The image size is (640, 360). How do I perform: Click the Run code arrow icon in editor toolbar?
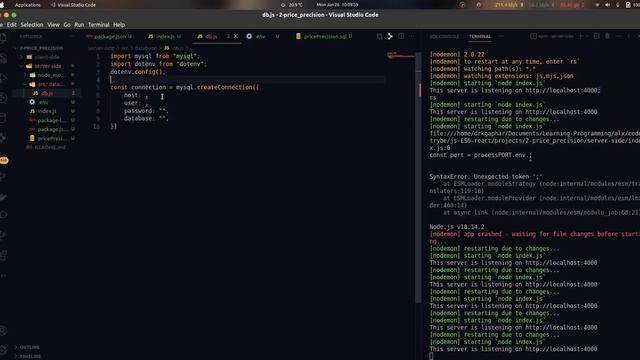pos(390,36)
